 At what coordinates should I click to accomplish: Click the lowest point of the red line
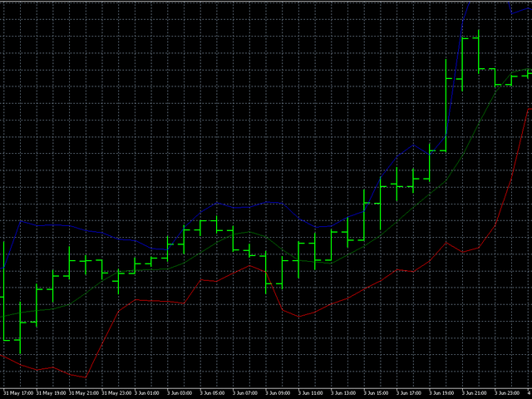click(86, 377)
